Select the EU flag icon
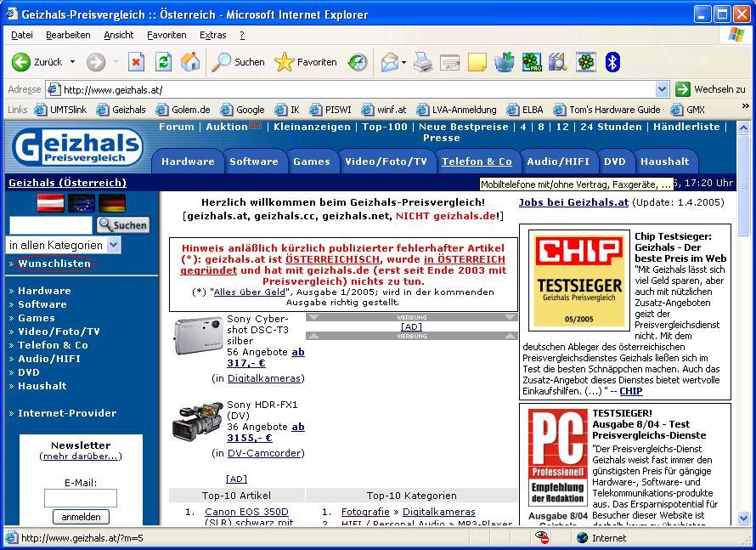The height and width of the screenshot is (550, 756). pyautogui.click(x=82, y=203)
